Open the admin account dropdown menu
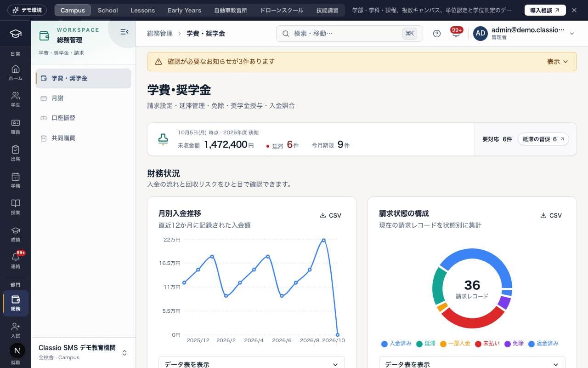 524,34
